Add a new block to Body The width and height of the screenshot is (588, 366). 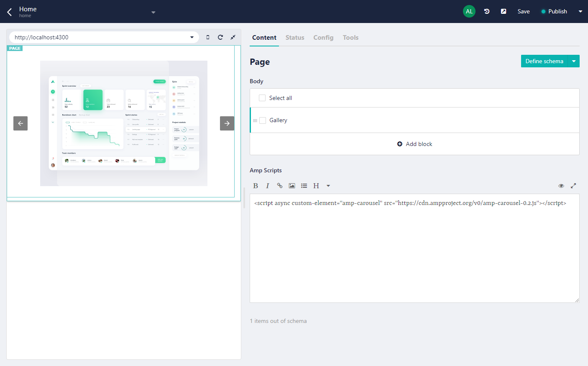(x=414, y=144)
